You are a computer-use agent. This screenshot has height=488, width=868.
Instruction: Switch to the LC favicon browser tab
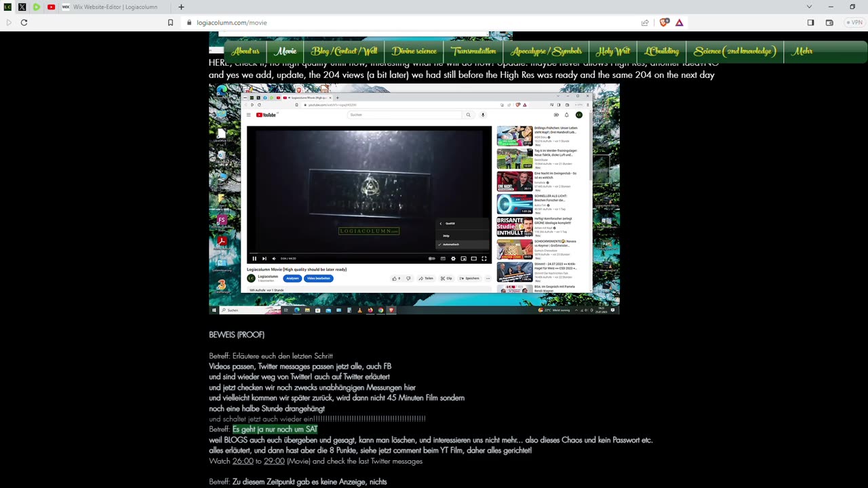(7, 7)
